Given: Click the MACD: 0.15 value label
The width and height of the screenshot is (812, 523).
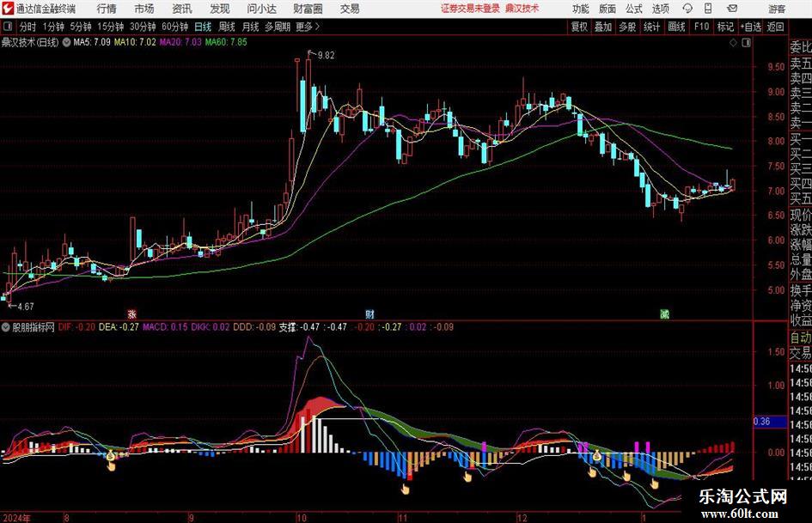Looking at the screenshot, I should click(x=165, y=327).
